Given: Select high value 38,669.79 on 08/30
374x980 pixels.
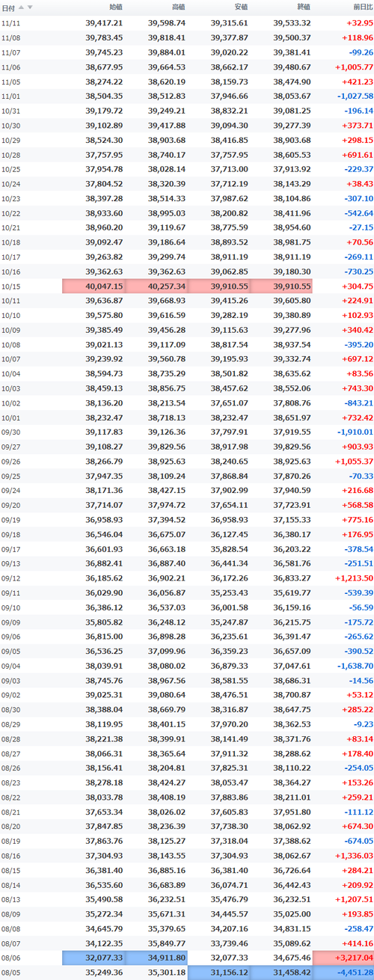Looking at the screenshot, I should click(x=167, y=708).
